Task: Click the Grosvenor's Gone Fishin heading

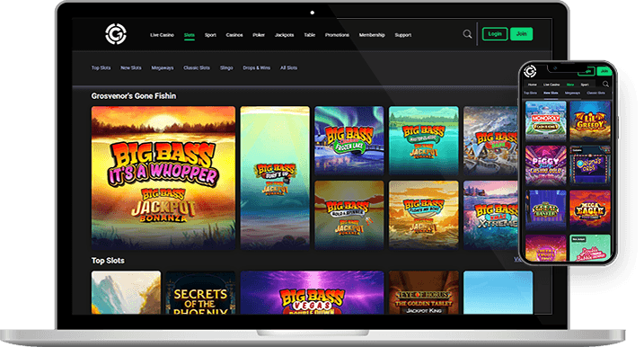Action: pos(134,96)
